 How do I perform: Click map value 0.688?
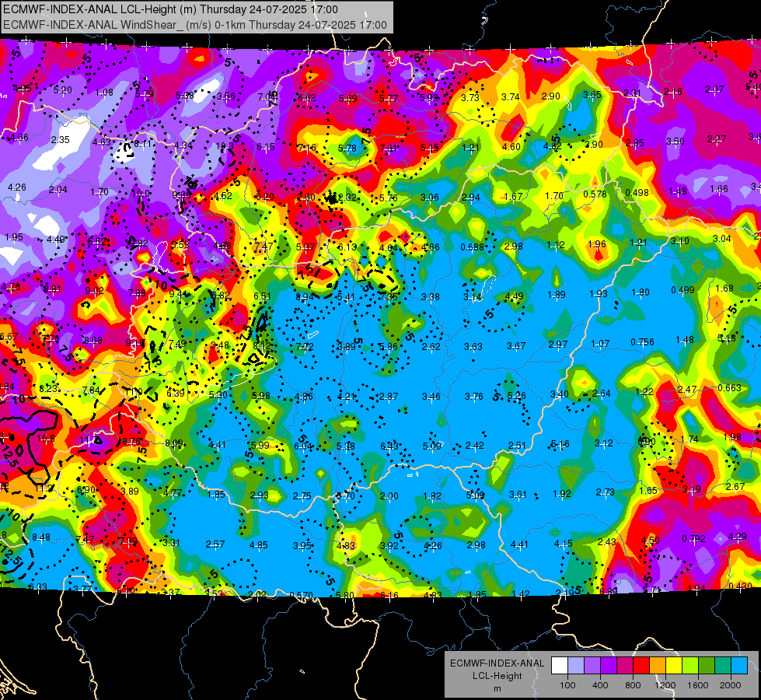tap(473, 247)
